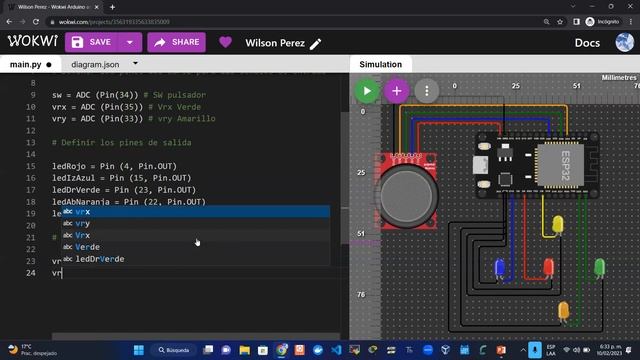The image size is (640, 360).
Task: Start the simulation with the play button
Action: [367, 91]
